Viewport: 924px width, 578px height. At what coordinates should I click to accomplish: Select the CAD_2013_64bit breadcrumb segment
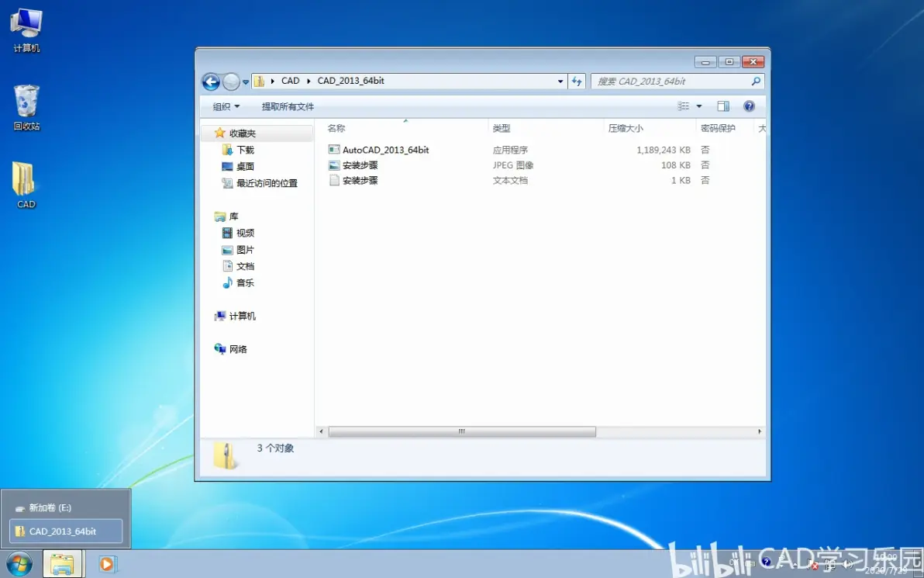coord(350,81)
